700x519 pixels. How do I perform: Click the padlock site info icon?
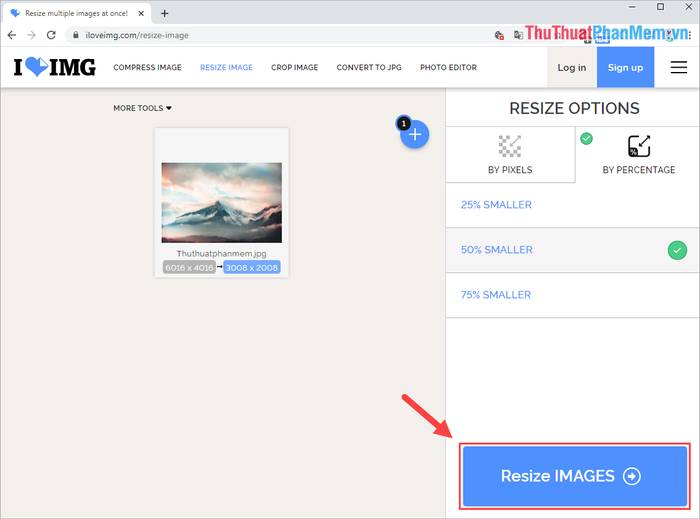(75, 35)
